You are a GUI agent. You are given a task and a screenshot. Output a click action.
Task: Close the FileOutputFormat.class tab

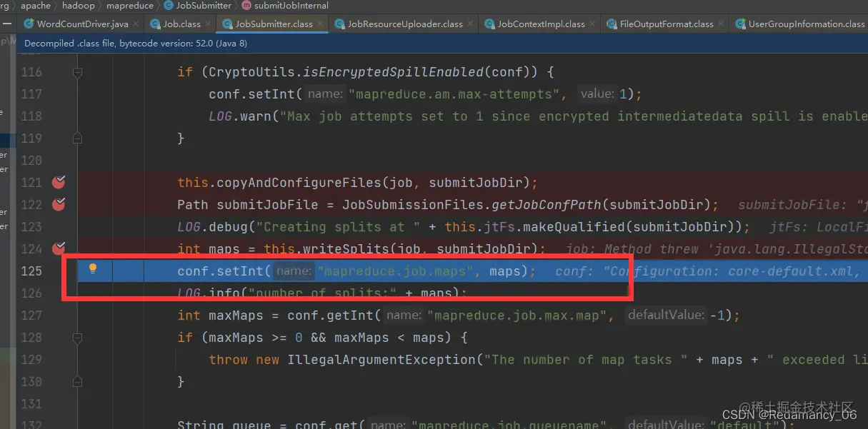[722, 24]
